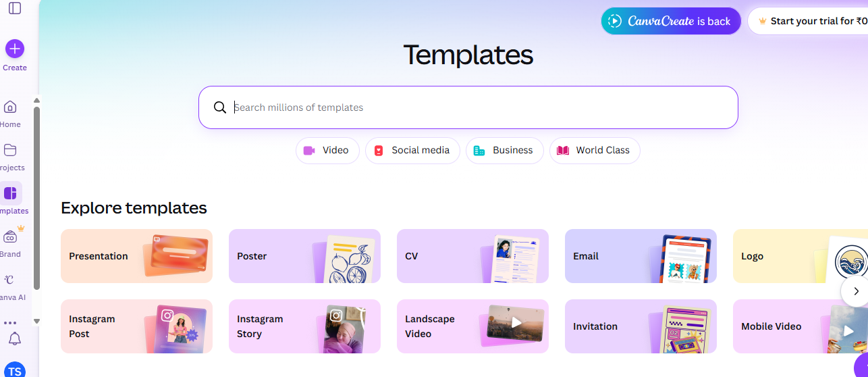The image size is (868, 377).
Task: Open the Mobile Video template category
Action: click(801, 326)
